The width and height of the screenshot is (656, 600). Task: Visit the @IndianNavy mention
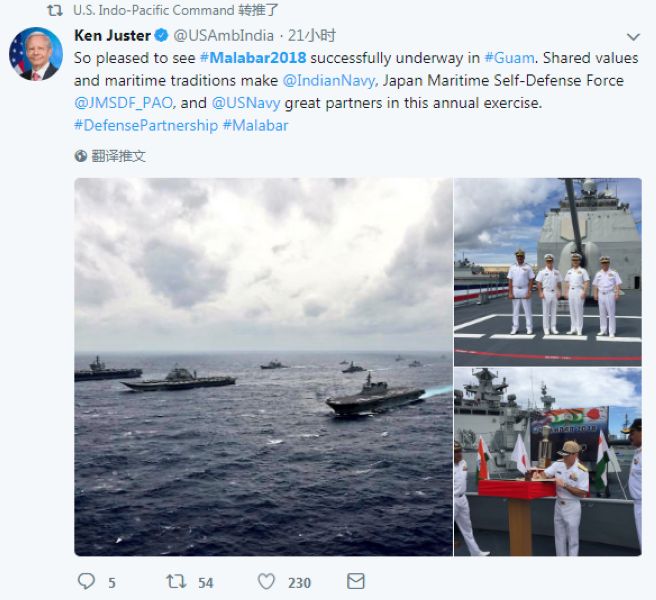(329, 80)
